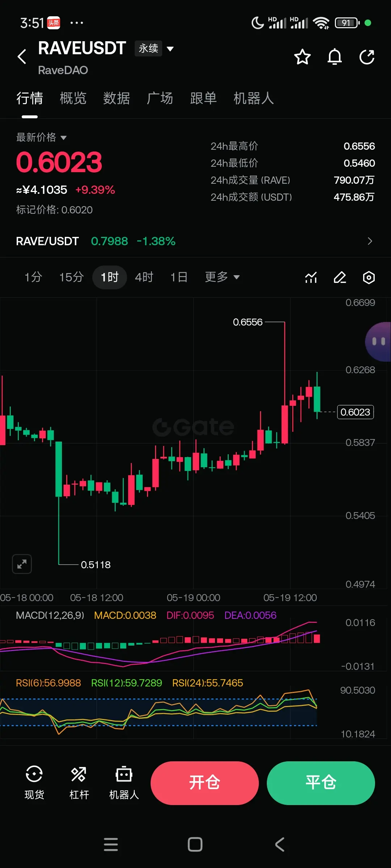Add RAVEUSDT to favorites with star icon
This screenshot has width=391, height=868.
click(x=302, y=57)
